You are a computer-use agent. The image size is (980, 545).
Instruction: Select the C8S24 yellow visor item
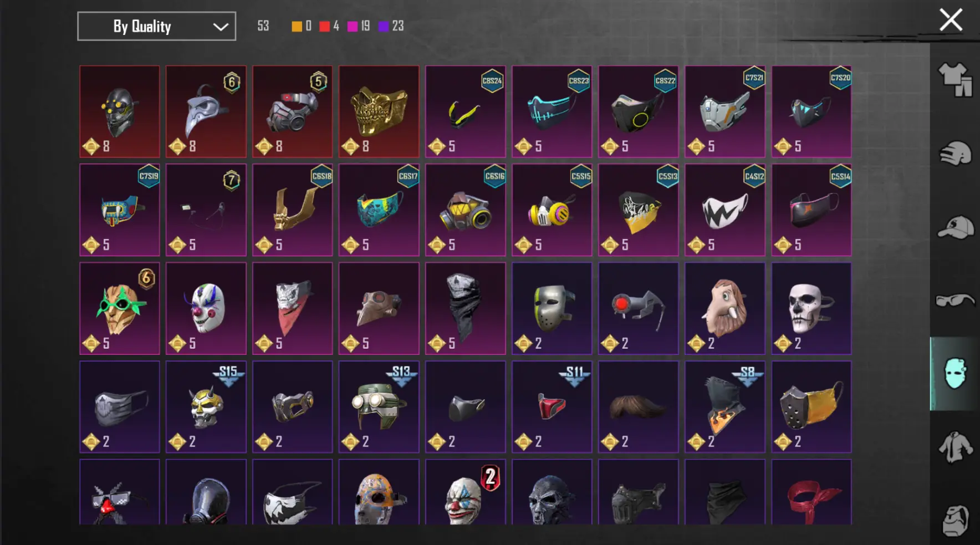(x=466, y=111)
